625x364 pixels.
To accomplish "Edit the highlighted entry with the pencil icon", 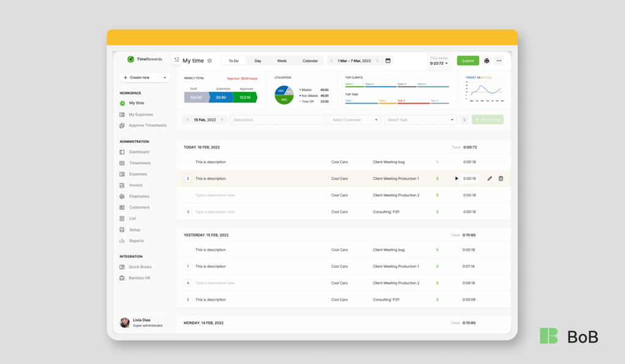I will pyautogui.click(x=490, y=179).
